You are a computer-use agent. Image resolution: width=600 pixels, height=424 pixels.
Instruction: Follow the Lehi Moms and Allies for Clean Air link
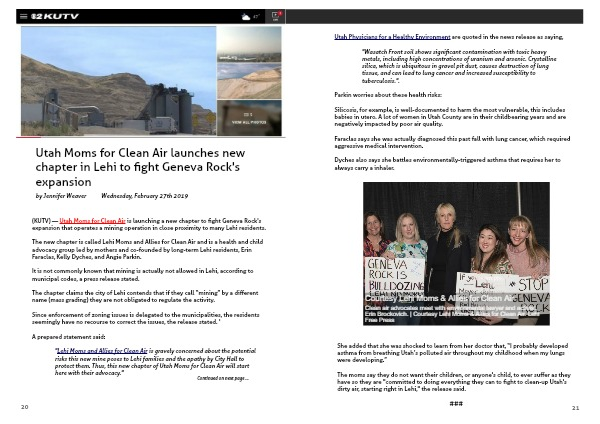102,351
